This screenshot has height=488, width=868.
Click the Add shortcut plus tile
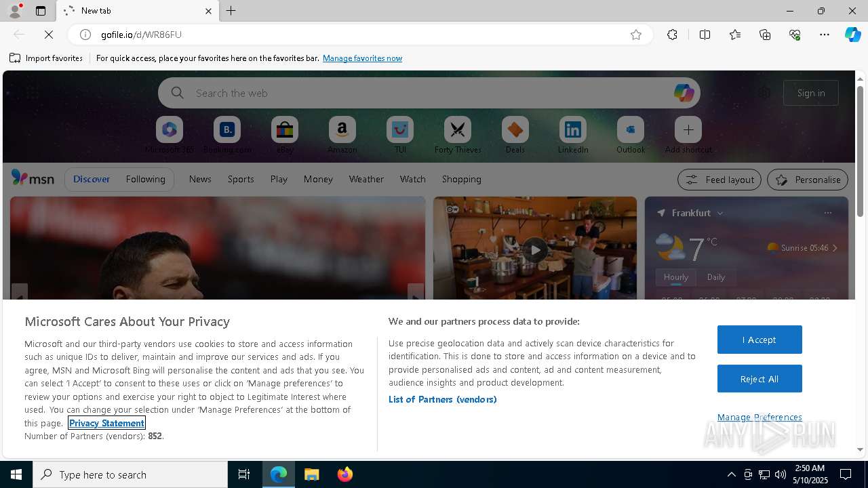point(688,129)
